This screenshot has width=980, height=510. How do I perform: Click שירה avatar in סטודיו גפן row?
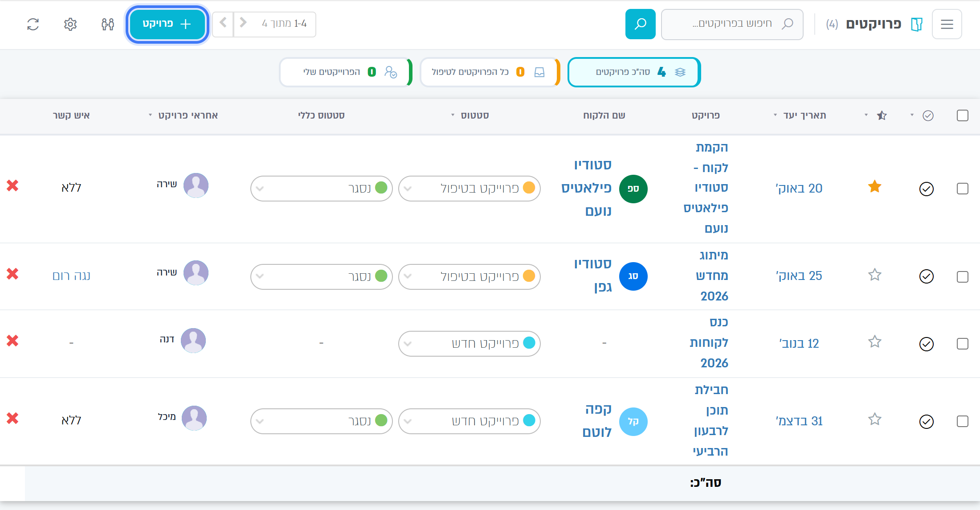[x=196, y=273]
